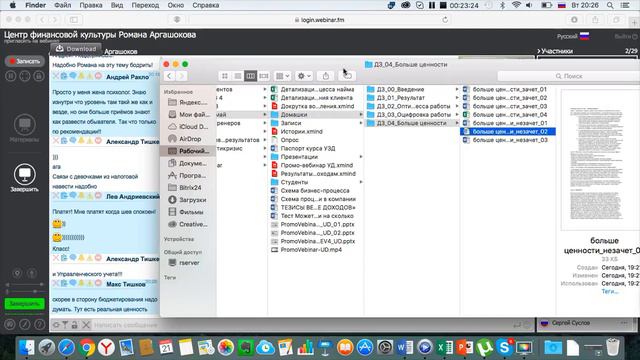Focus the Finder Поиск search field

569,76
